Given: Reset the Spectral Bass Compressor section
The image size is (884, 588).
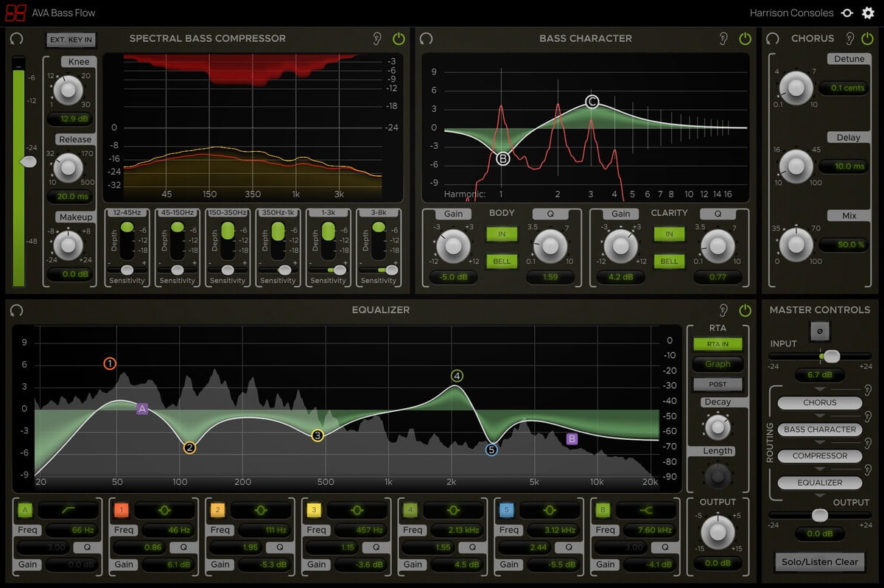Looking at the screenshot, I should (16, 38).
